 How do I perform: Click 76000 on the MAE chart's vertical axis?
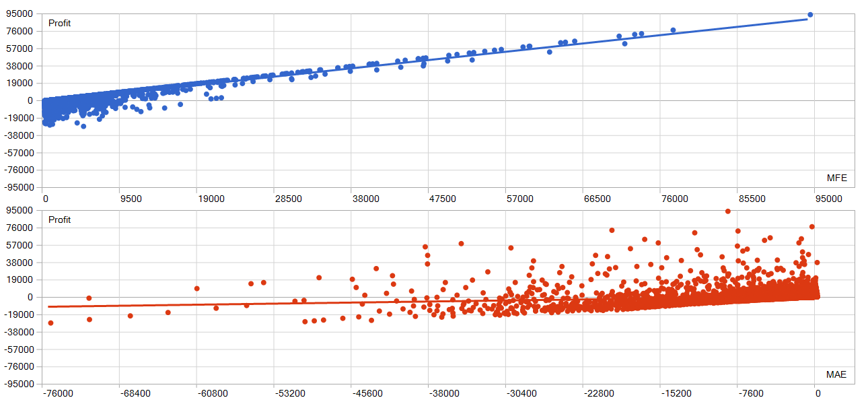pyautogui.click(x=20, y=228)
